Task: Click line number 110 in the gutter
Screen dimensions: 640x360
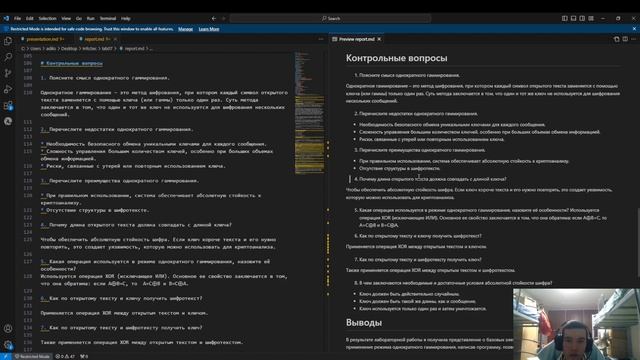Action: pyautogui.click(x=28, y=93)
